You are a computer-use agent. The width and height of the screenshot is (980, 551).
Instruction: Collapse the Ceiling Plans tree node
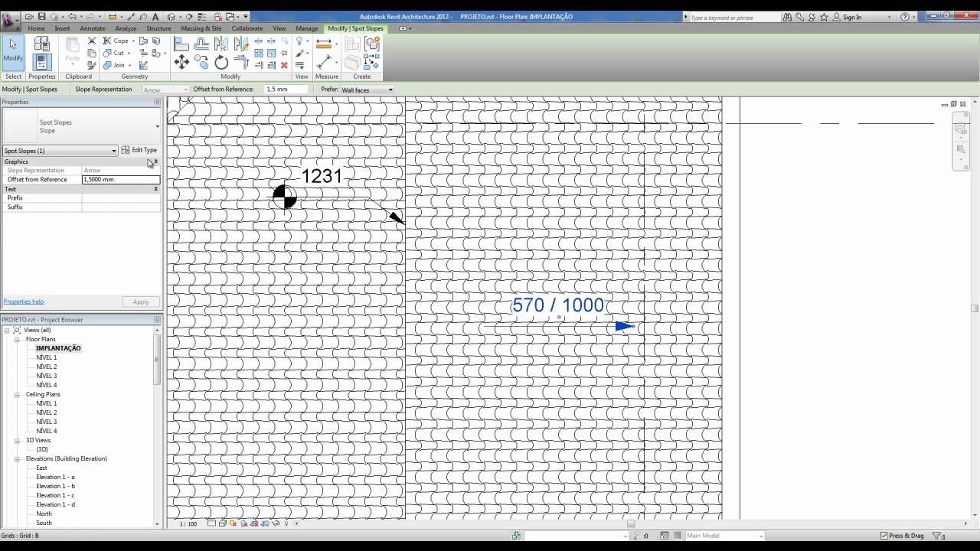tap(17, 394)
